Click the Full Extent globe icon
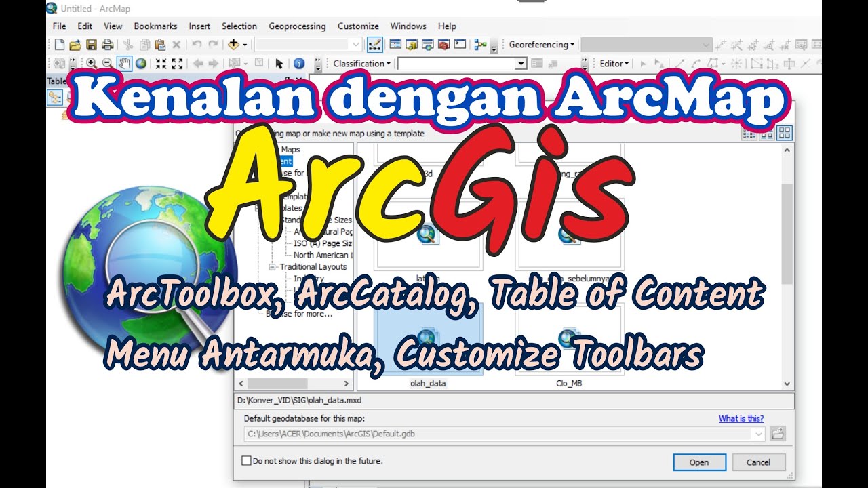This screenshot has width=868, height=488. click(141, 64)
